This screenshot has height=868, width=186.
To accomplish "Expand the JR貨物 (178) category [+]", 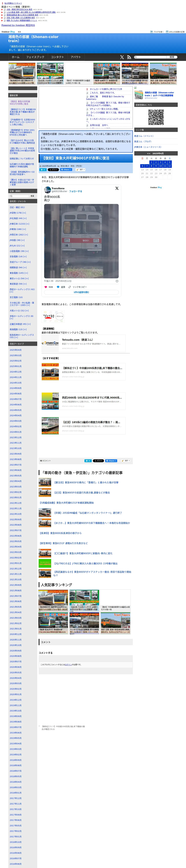I will point(24,213).
